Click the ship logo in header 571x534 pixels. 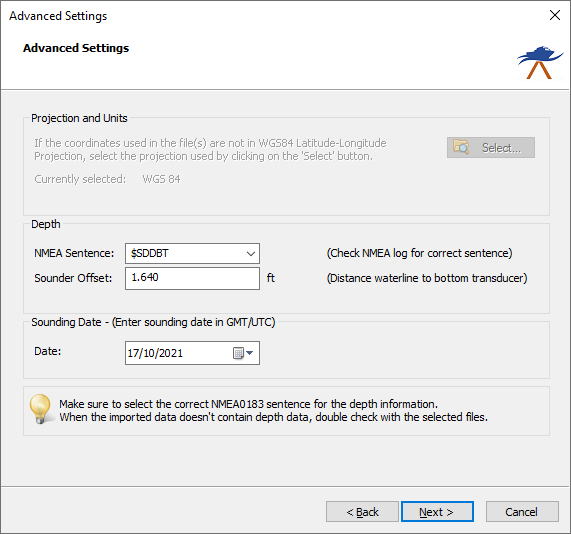(x=540, y=62)
